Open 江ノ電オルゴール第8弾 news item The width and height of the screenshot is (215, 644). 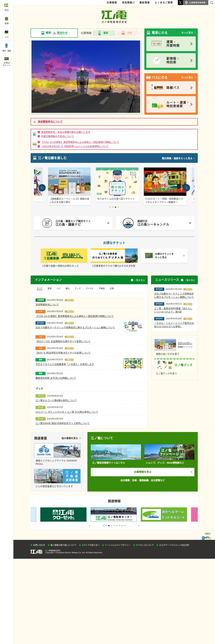click(56, 401)
